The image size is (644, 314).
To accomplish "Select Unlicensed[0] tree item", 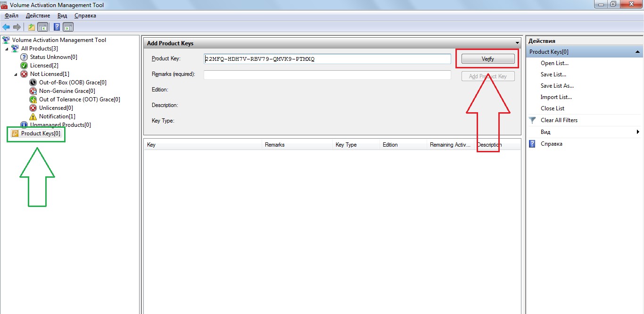I will pos(56,108).
